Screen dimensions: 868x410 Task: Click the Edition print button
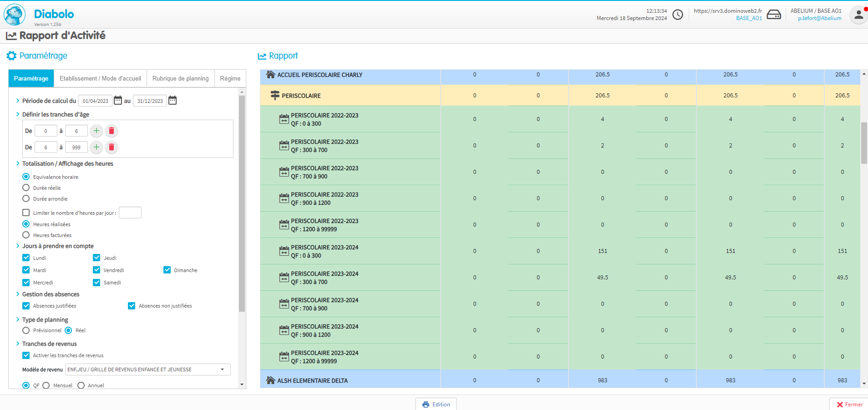(x=436, y=404)
